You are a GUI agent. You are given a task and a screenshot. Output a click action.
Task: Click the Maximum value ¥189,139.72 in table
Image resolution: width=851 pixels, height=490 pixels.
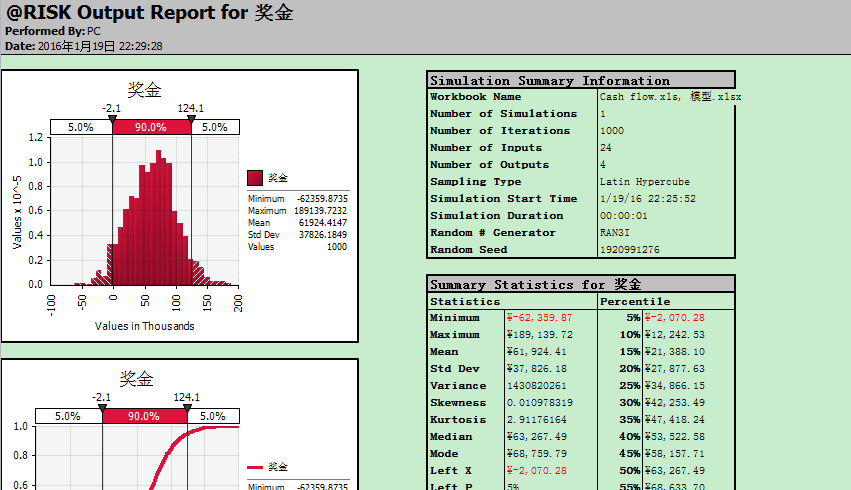coord(539,335)
